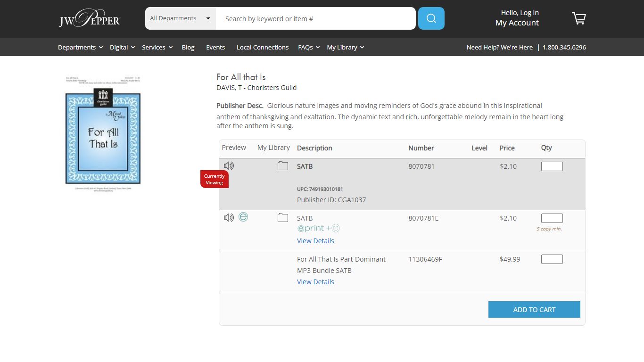Click the Description column header
This screenshot has width=644, height=362.
click(x=314, y=148)
